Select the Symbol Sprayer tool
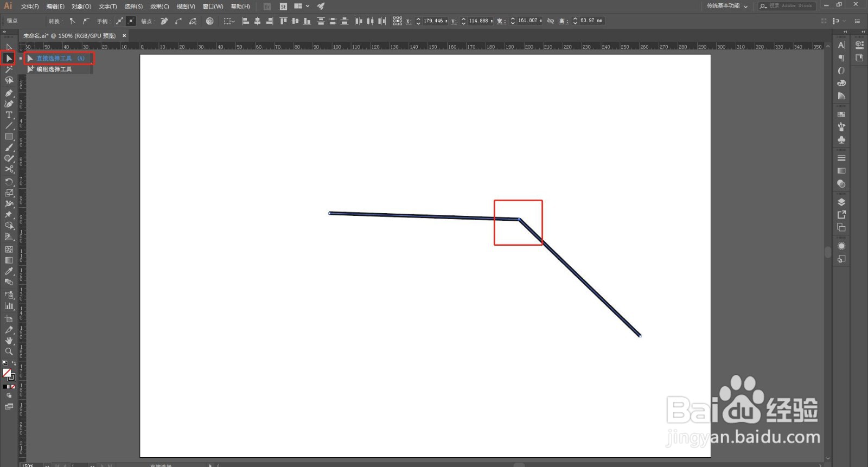Viewport: 868px width, 467px height. coord(9,295)
